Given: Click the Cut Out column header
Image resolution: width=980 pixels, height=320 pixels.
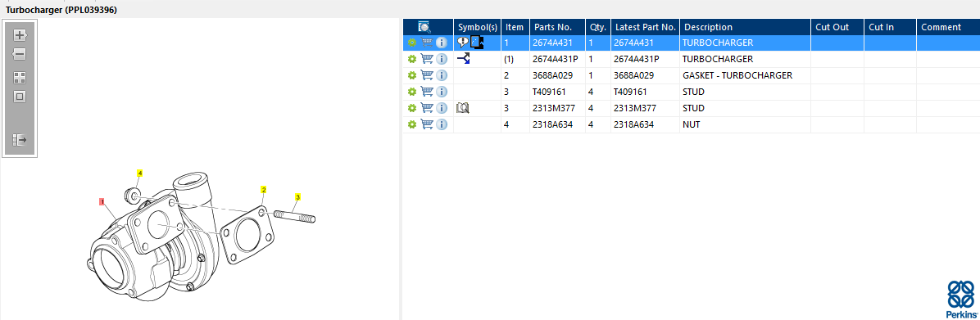Looking at the screenshot, I should coord(837,27).
